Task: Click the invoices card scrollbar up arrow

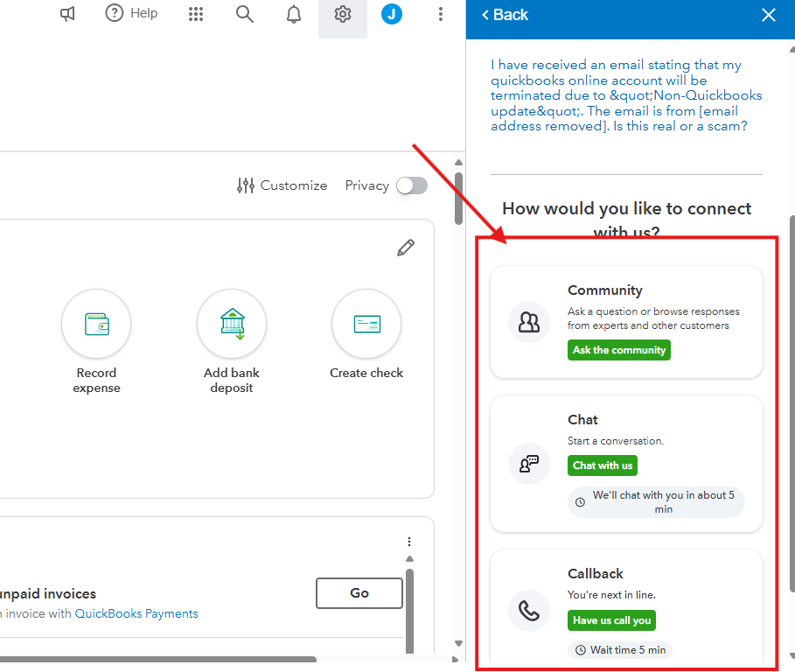Action: 409,559
